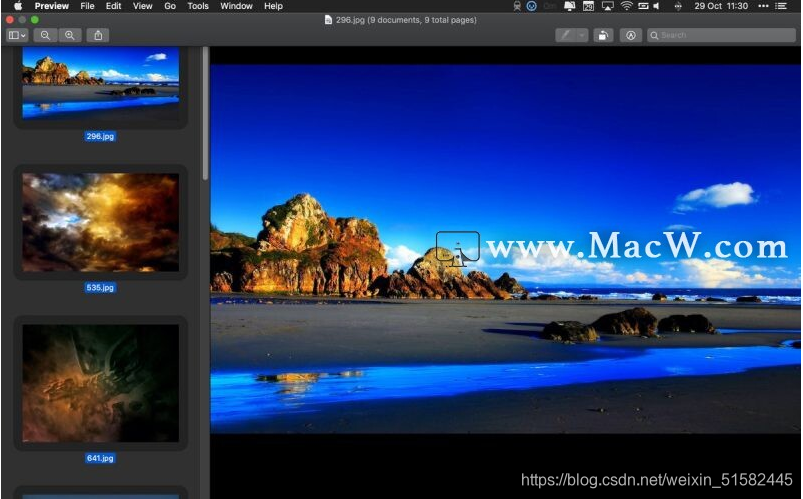
Task: Open the Share button in toolbar
Action: pos(98,35)
